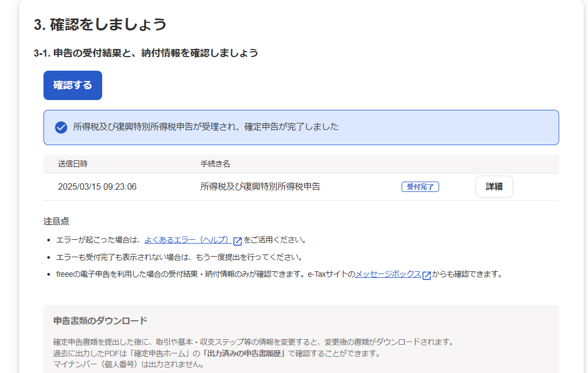This screenshot has width=588, height=373.
Task: Click the 注意点 heading
Action: coord(56,221)
